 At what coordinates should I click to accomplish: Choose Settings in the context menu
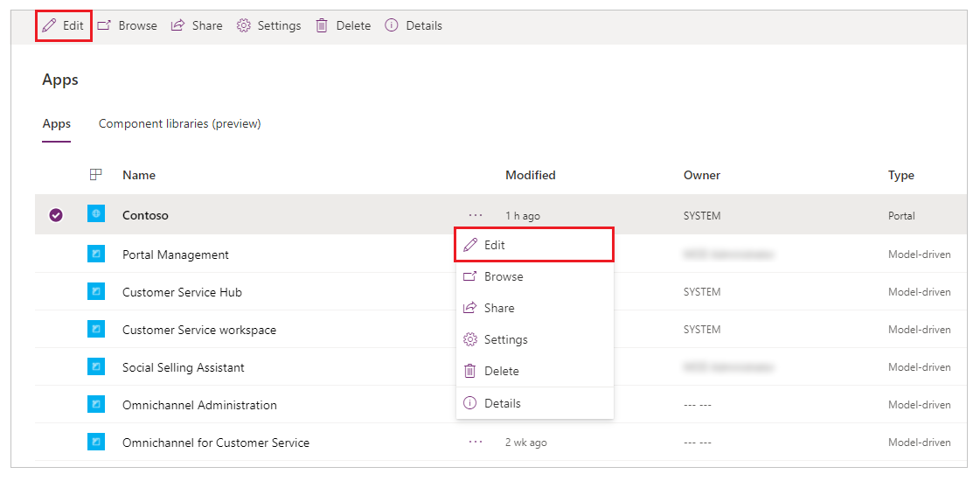(534, 339)
